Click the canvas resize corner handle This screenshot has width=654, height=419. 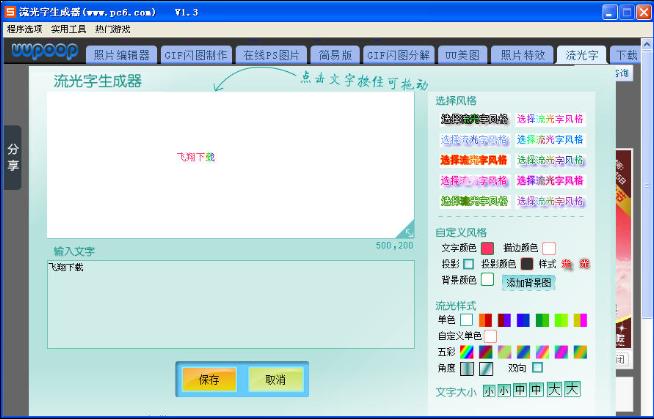pyautogui.click(x=405, y=229)
